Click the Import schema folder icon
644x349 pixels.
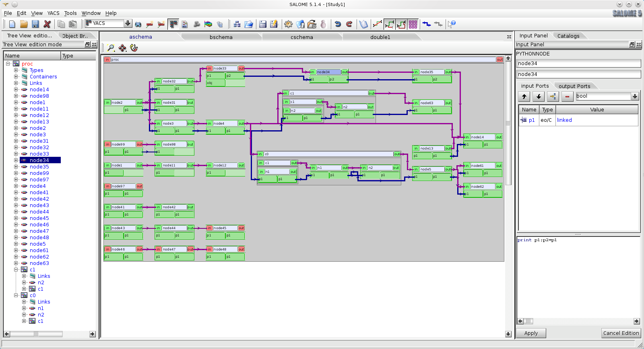[249, 24]
